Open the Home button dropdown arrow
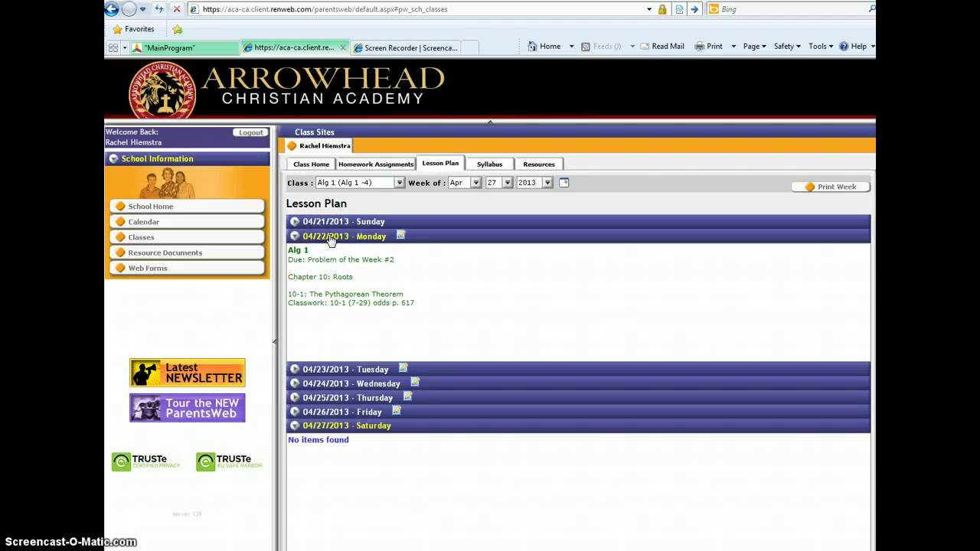Screen dimensions: 980x551 pos(571,47)
